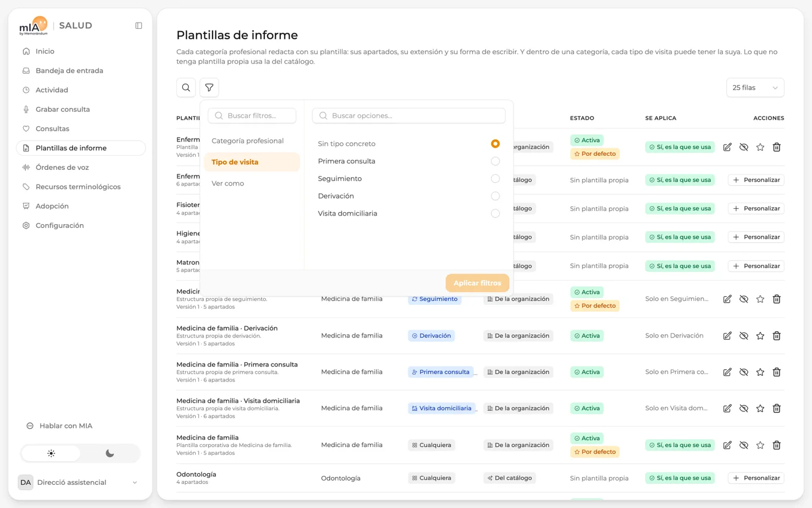812x508 pixels.
Task: Select the Primera consulta radio option
Action: coord(495,161)
